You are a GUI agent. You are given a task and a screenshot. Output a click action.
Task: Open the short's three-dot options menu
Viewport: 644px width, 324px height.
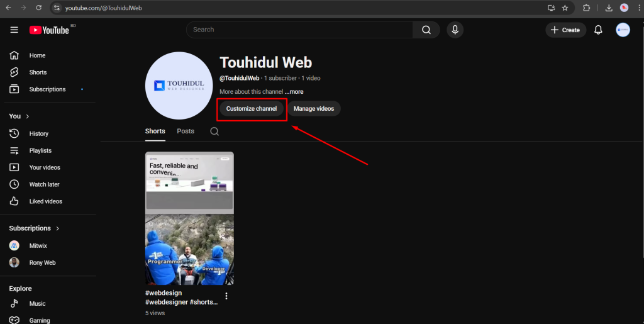click(x=226, y=296)
